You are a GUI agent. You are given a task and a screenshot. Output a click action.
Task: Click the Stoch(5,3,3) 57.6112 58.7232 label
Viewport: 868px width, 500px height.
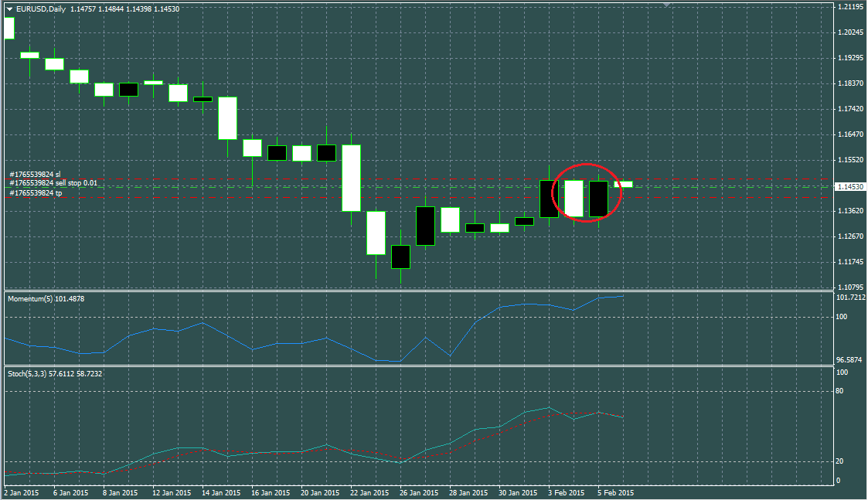(x=55, y=374)
